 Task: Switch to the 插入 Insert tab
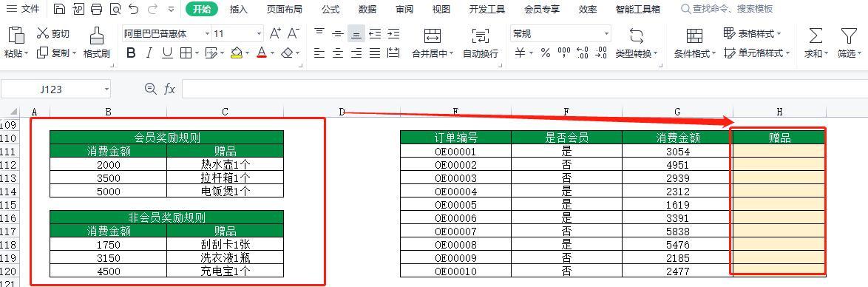pyautogui.click(x=239, y=9)
